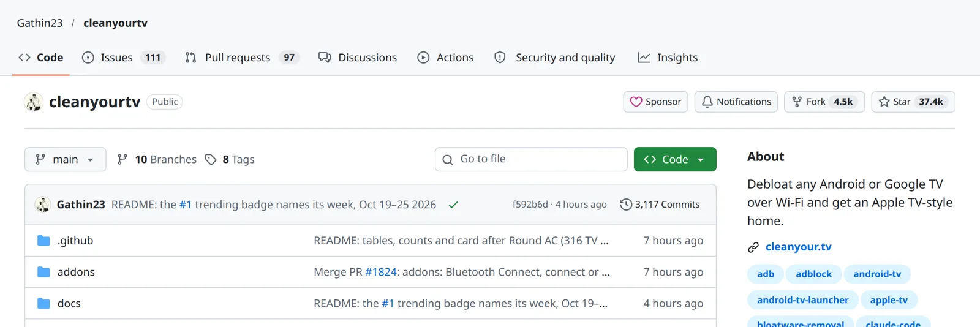Select the android-tv-launcher topic tag
This screenshot has height=327, width=980.
point(803,300)
